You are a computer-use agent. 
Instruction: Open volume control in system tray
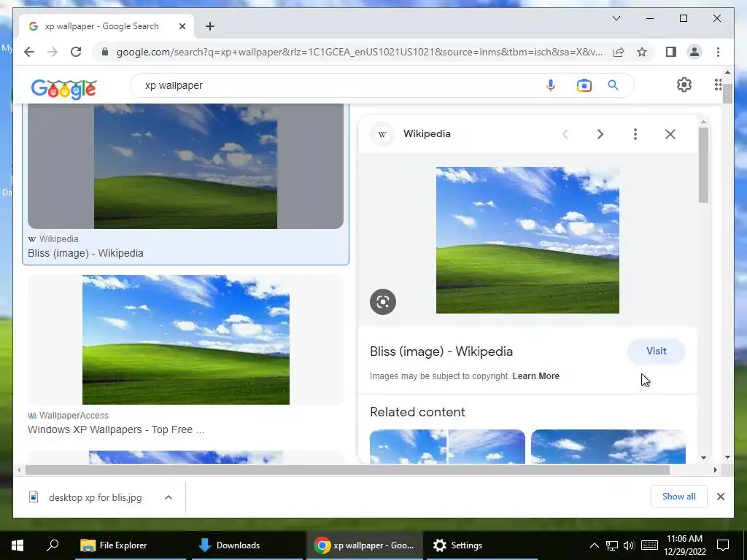pos(629,545)
